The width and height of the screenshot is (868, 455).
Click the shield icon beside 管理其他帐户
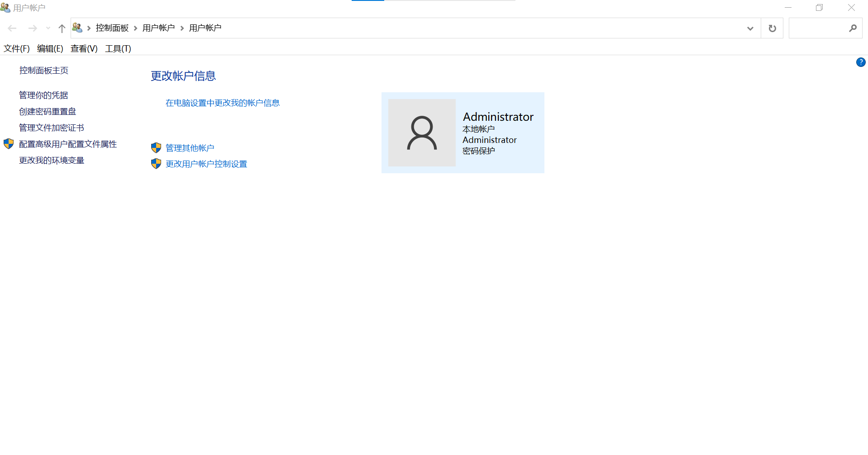[156, 148]
